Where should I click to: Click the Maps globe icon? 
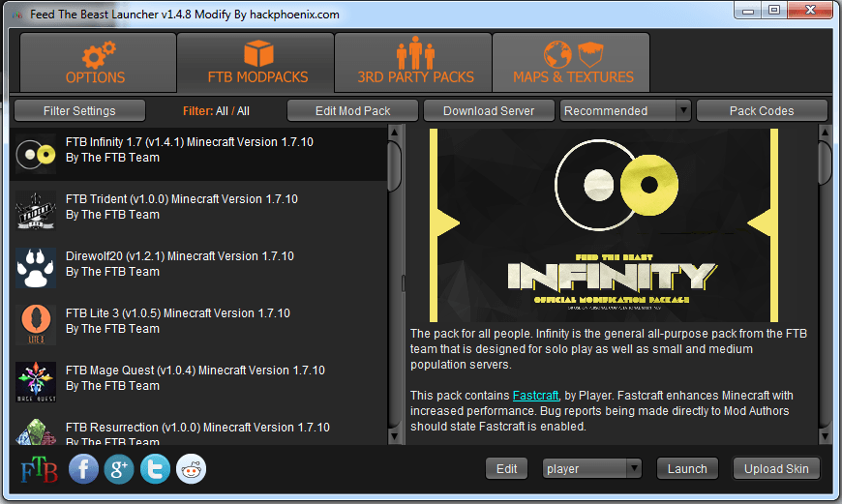[x=557, y=54]
